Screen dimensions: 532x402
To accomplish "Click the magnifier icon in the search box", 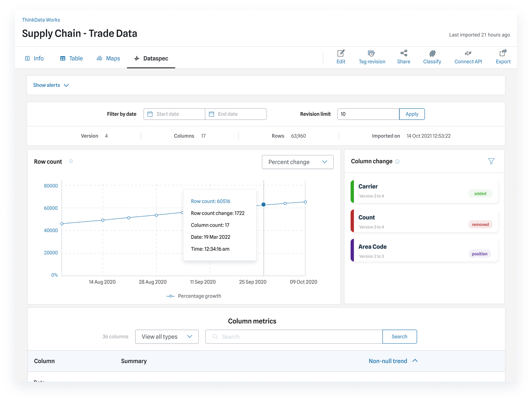I will coord(215,337).
